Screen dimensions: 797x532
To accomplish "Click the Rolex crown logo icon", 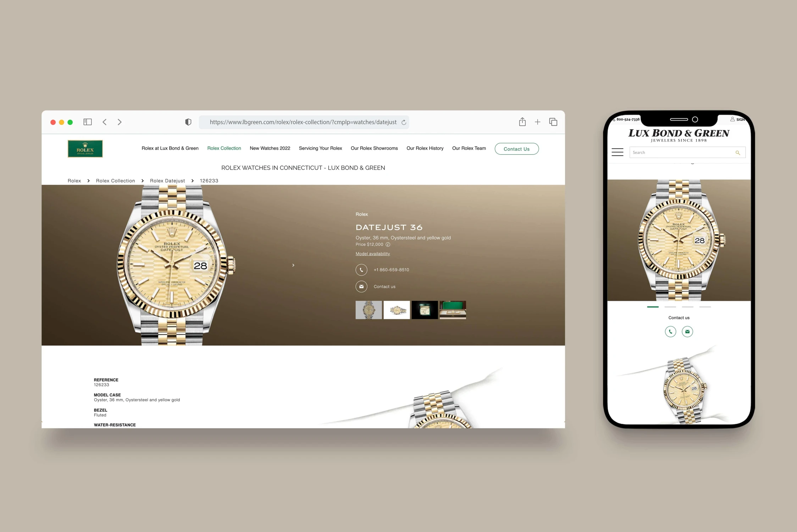I will pos(85,149).
